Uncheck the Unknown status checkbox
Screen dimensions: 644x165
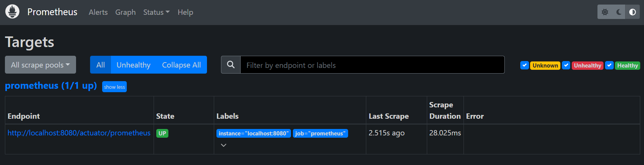(524, 65)
